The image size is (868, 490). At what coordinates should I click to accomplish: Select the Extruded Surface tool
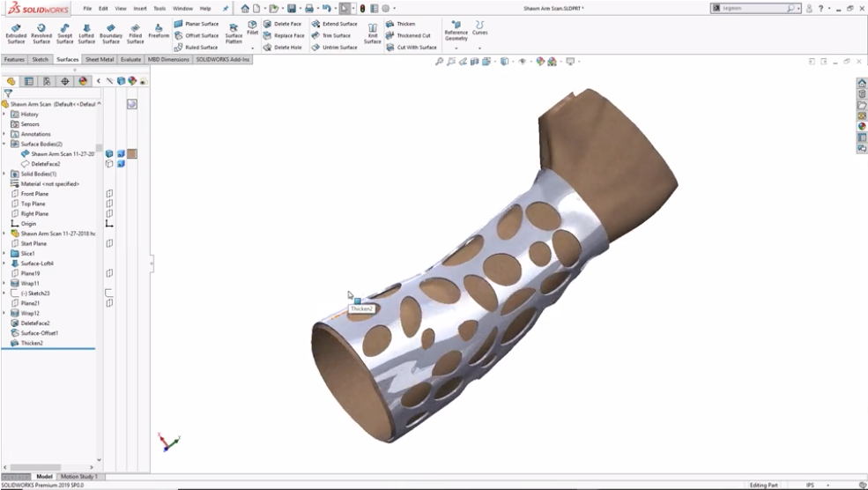point(16,33)
